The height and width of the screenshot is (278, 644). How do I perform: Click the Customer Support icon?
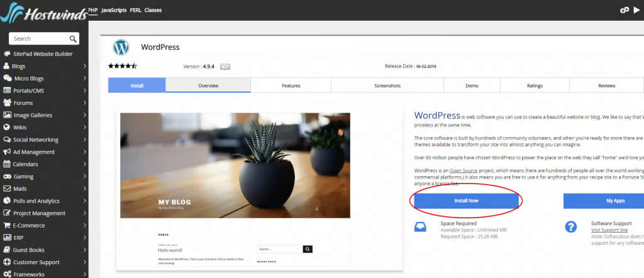click(x=6, y=262)
